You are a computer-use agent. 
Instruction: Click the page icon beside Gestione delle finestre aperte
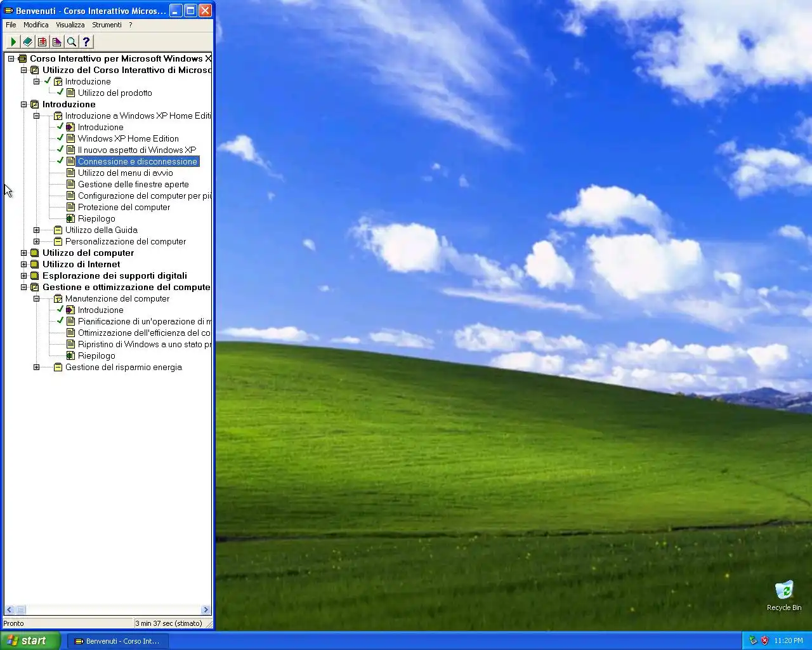pos(70,184)
